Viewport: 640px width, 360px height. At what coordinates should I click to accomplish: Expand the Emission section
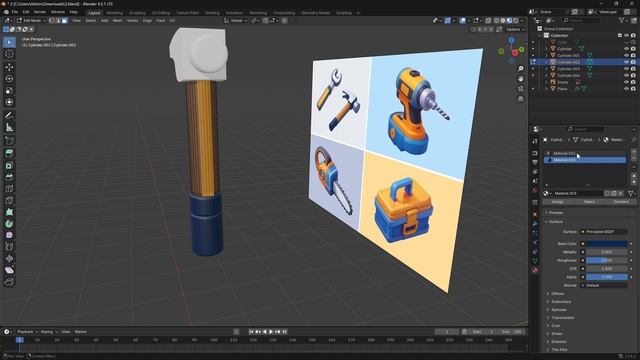[559, 342]
